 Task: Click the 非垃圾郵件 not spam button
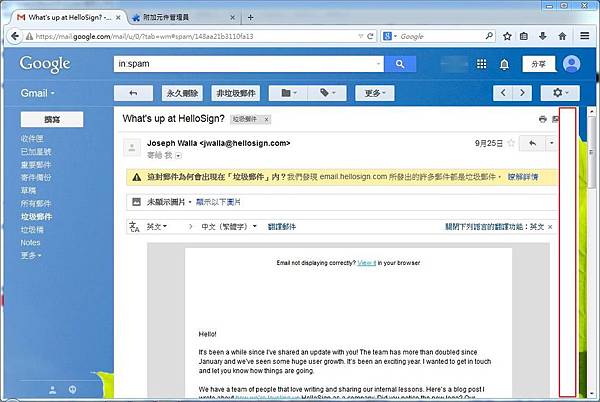click(x=236, y=93)
